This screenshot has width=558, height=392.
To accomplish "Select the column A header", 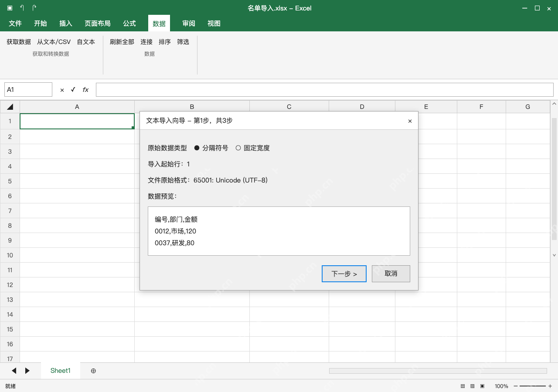I will pyautogui.click(x=77, y=107).
